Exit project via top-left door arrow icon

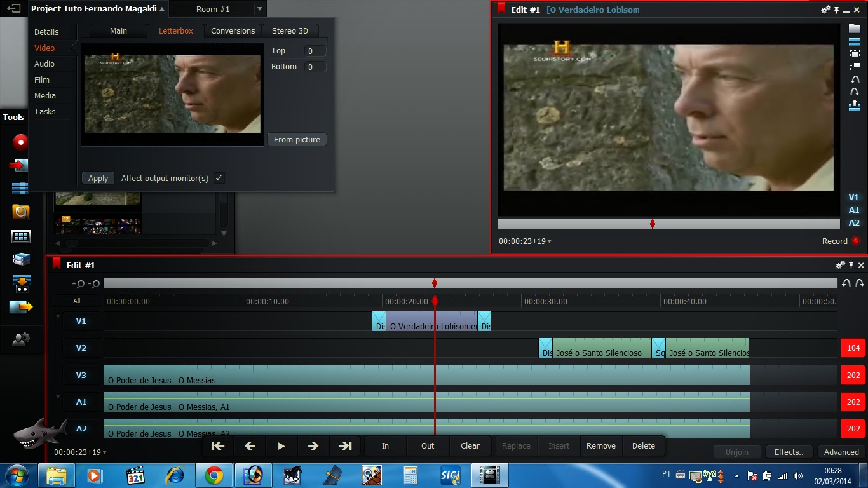[13, 9]
